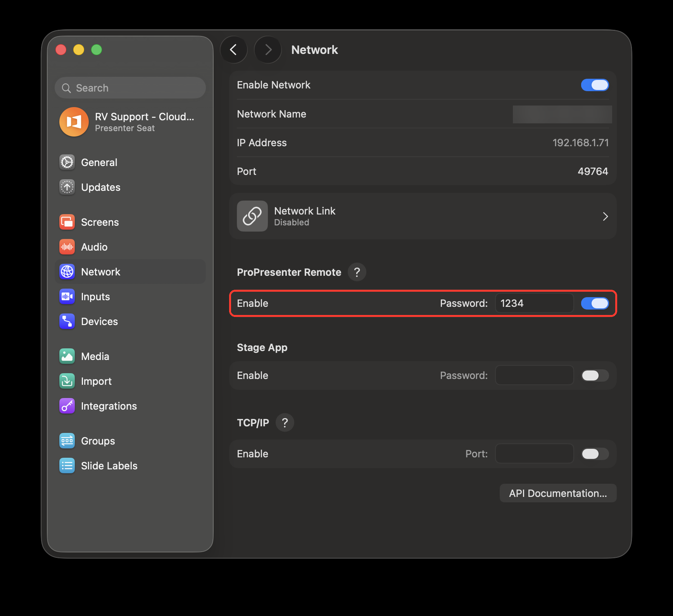Open General settings icon in sidebar
673x616 pixels.
pyautogui.click(x=67, y=162)
